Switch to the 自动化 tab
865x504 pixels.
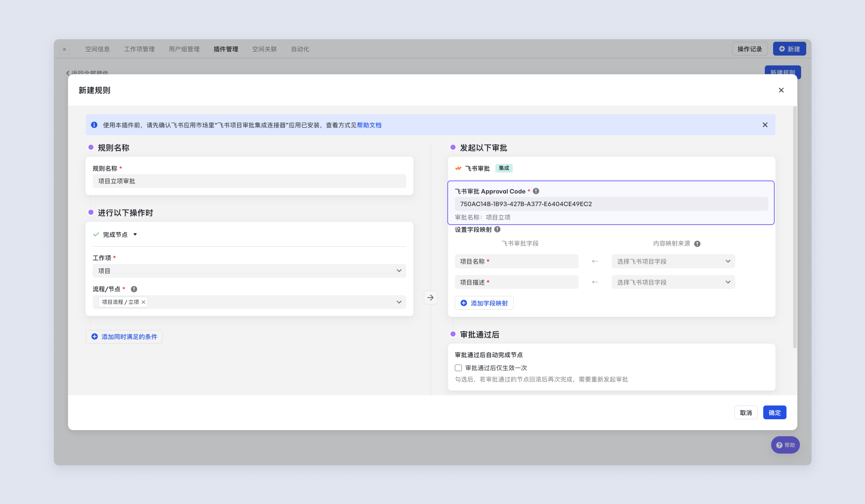[300, 49]
